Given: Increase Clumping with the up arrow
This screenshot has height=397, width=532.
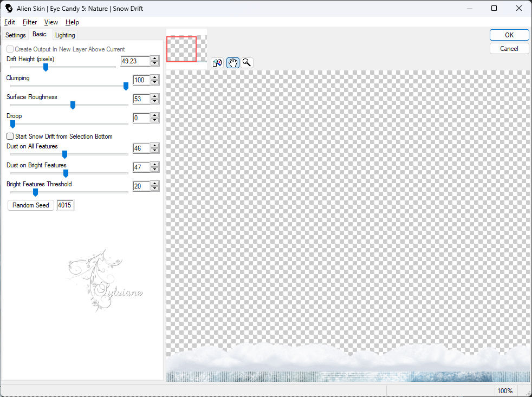Looking at the screenshot, I should (155, 77).
